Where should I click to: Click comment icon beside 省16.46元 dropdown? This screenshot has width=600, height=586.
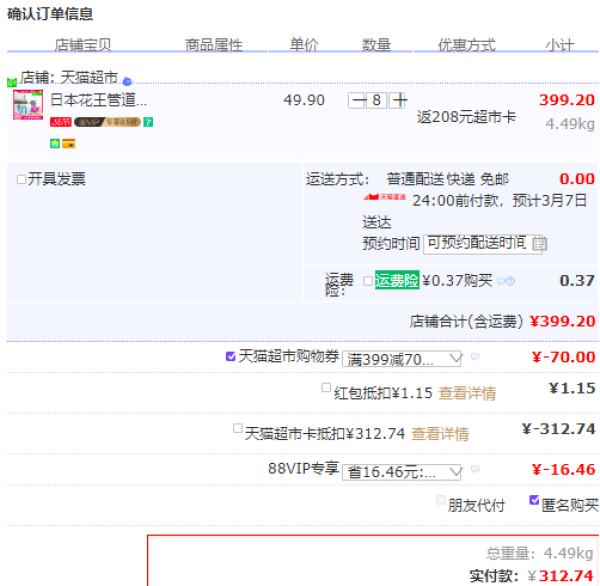tap(475, 469)
